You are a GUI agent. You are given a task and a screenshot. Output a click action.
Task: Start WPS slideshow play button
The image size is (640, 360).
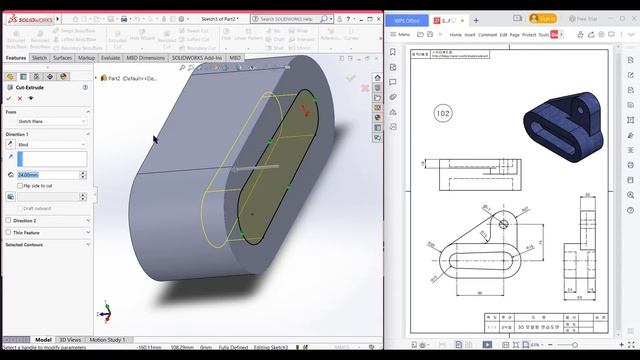[487, 344]
